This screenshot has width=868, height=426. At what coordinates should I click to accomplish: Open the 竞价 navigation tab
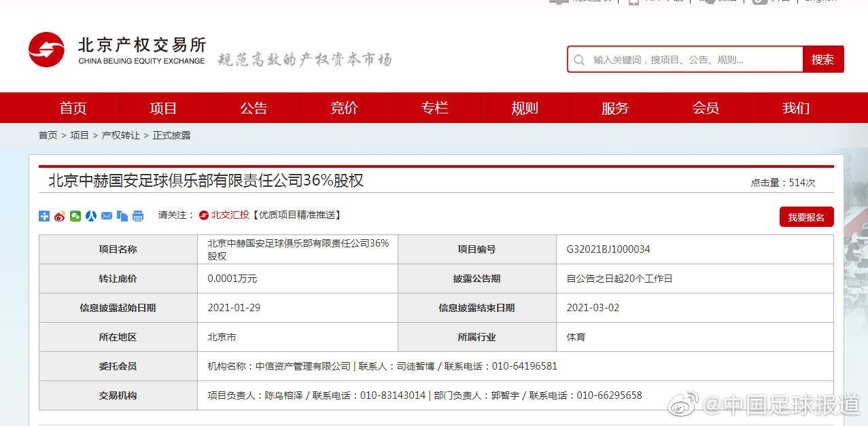click(344, 108)
